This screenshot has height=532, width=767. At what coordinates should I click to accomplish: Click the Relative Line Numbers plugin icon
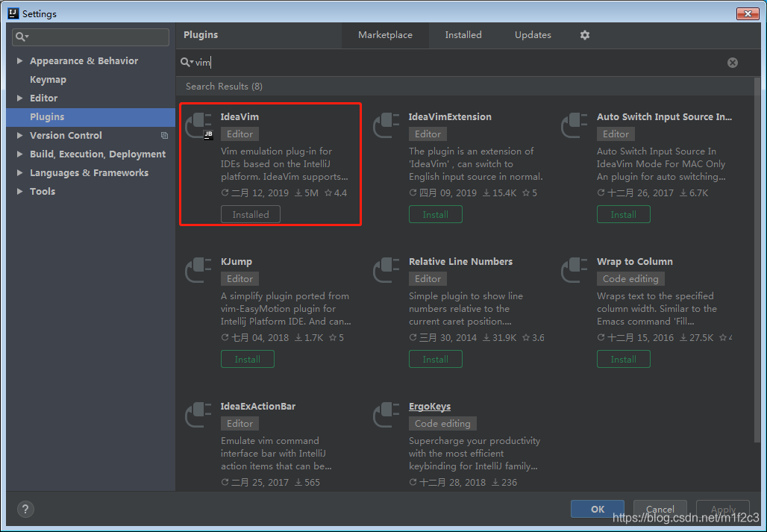[x=387, y=270]
